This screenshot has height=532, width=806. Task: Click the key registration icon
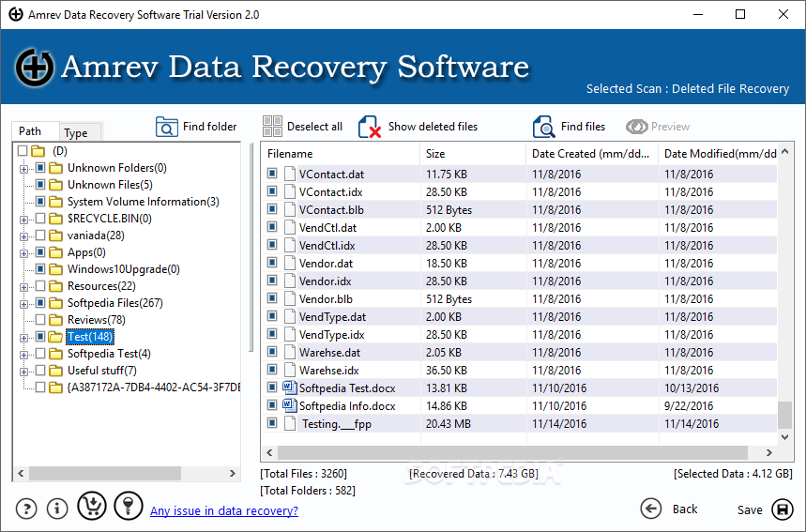coord(129,506)
